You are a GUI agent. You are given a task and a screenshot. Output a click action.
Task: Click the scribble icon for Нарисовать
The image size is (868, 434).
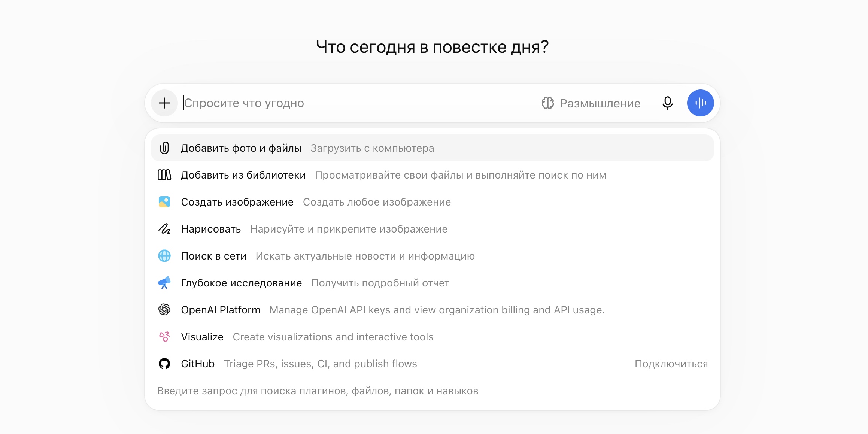[164, 229]
